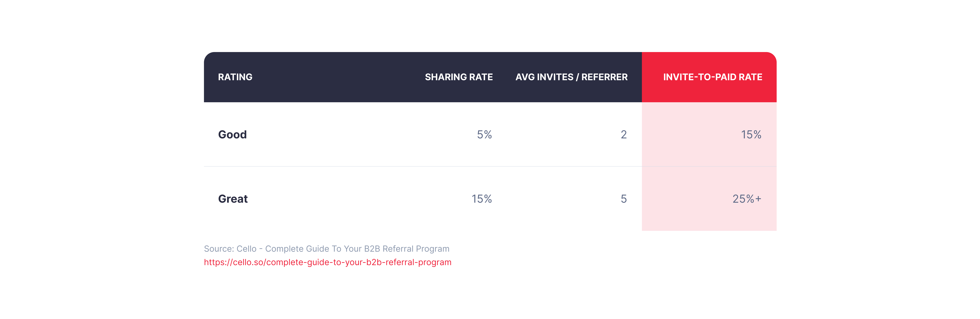The image size is (980, 319).
Task: Click the average invites value 5
Action: pos(624,199)
